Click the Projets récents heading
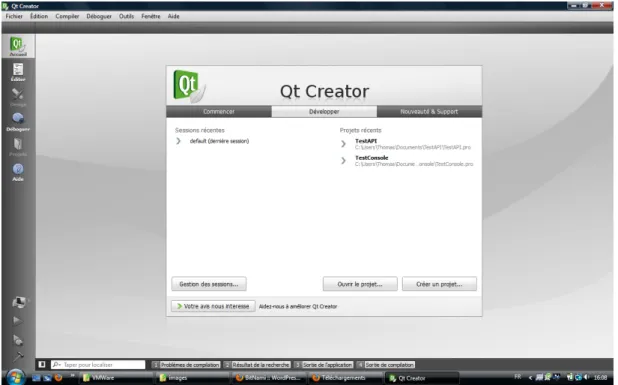This screenshot has width=618, height=385. pyautogui.click(x=361, y=130)
